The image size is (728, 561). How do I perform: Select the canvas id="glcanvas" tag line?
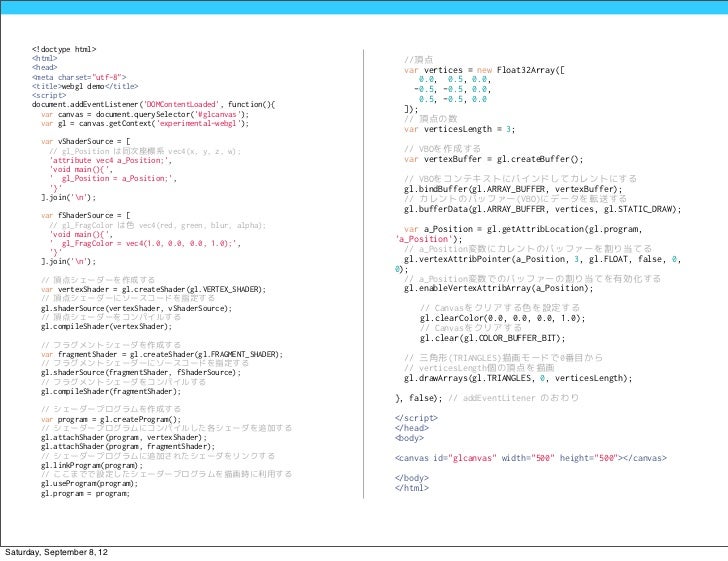(x=531, y=458)
